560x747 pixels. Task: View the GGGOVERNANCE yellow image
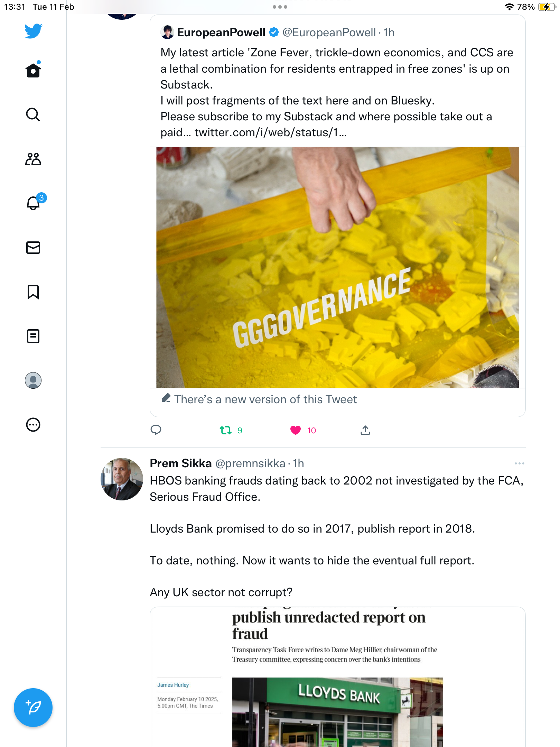[x=338, y=267]
